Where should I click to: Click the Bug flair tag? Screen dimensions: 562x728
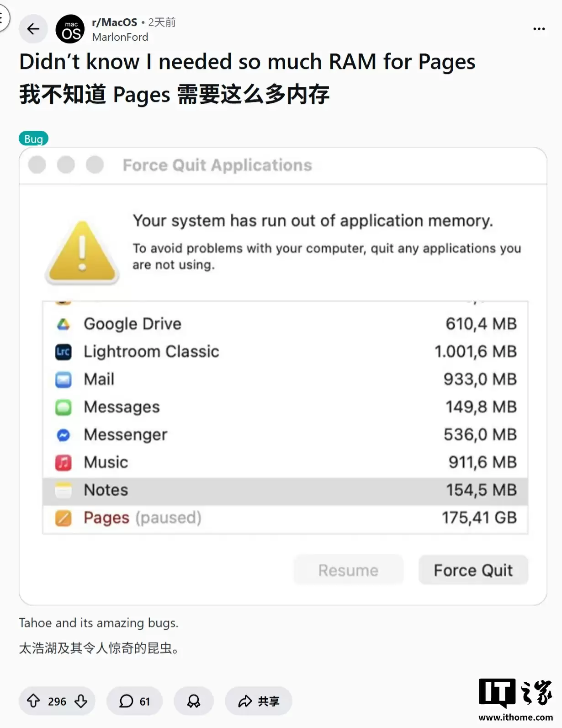pyautogui.click(x=33, y=139)
